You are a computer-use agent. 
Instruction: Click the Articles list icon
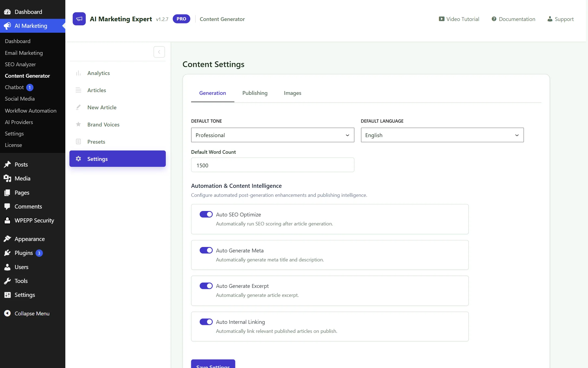click(x=78, y=90)
